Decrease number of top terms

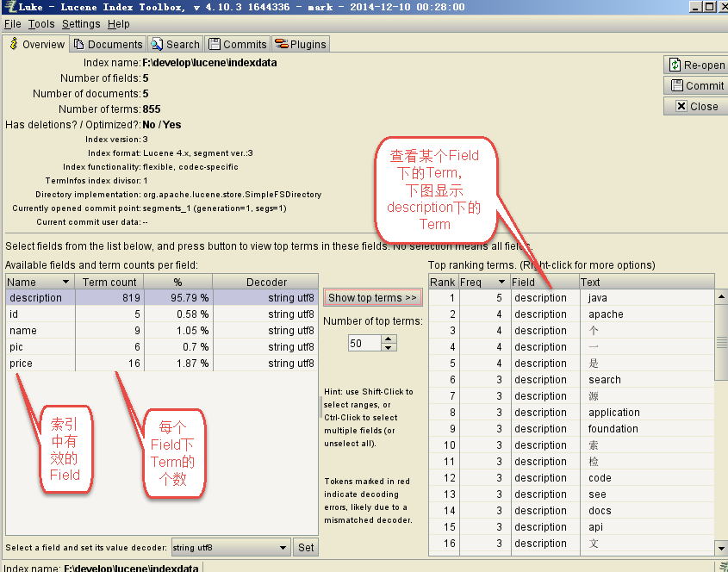click(x=389, y=347)
